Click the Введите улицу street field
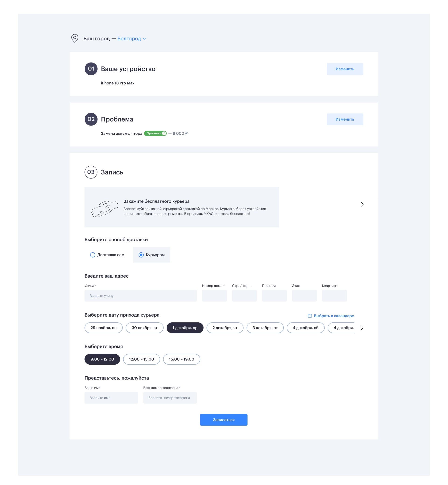This screenshot has width=448, height=485. (x=141, y=296)
